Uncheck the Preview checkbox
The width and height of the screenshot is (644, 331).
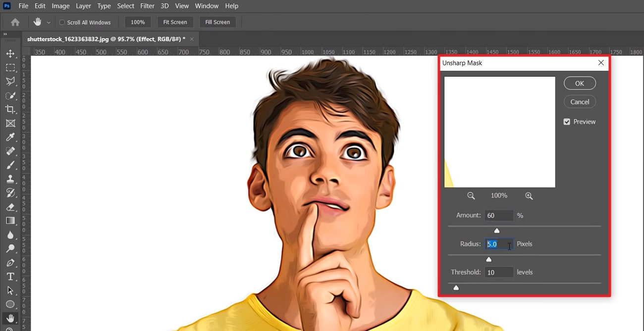coord(567,122)
